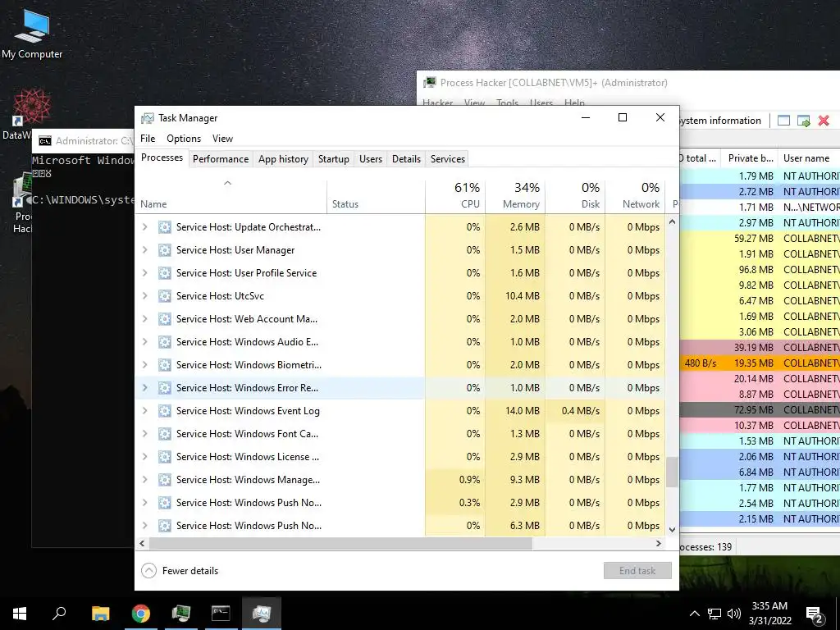Open File Explorer from taskbar
Image resolution: width=840 pixels, height=630 pixels.
(100, 614)
